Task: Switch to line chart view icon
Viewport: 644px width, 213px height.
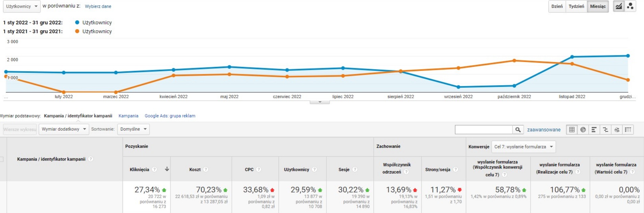Action: pos(619,6)
